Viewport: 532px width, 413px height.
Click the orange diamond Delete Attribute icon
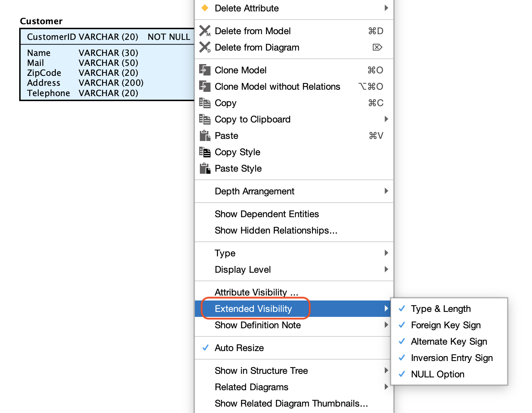click(x=205, y=8)
